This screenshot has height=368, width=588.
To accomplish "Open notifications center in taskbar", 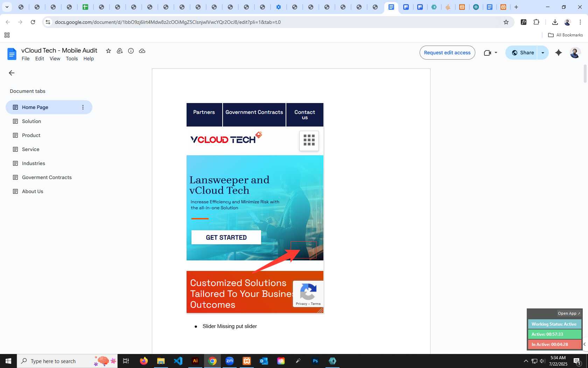I will [x=577, y=361].
